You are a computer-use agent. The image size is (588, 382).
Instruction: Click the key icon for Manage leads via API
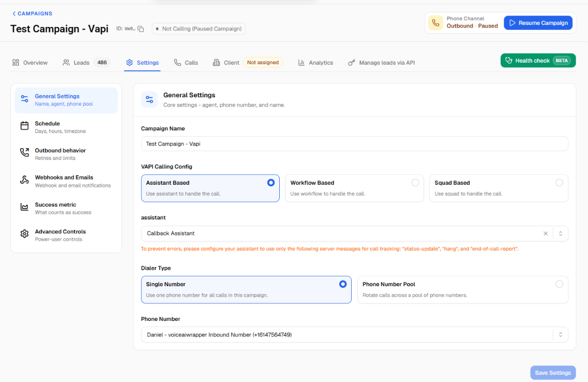click(x=351, y=63)
